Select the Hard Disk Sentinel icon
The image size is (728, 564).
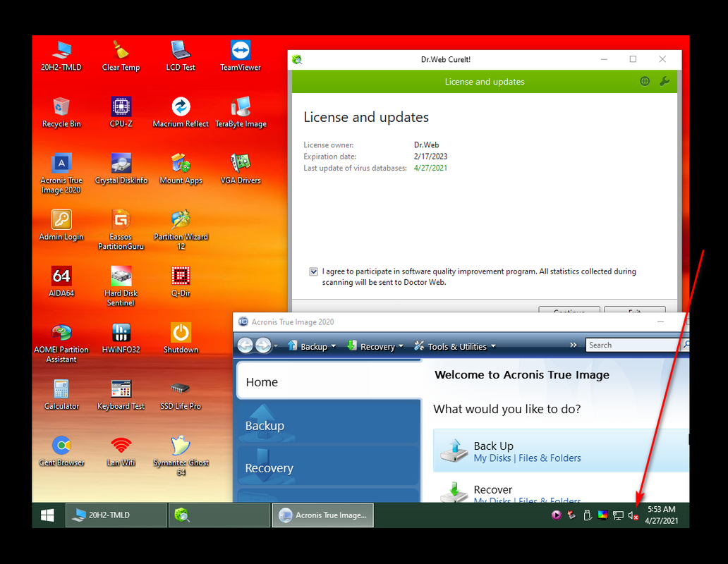pos(121,287)
